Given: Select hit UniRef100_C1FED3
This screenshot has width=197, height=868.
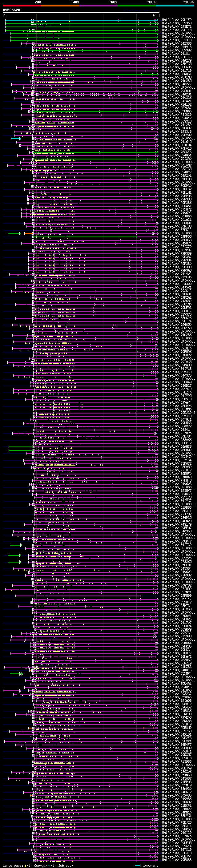Looking at the screenshot, I should (x=177, y=179).
